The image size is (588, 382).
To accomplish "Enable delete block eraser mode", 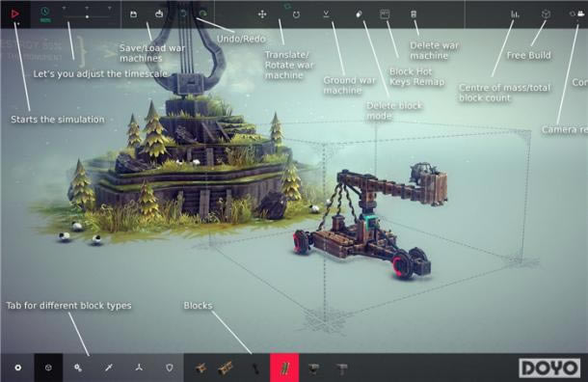I will click(x=359, y=14).
